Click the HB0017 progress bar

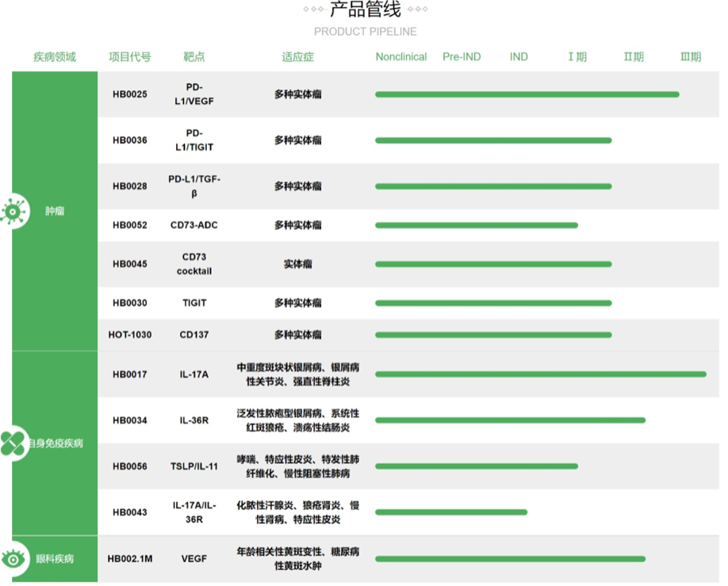540,374
